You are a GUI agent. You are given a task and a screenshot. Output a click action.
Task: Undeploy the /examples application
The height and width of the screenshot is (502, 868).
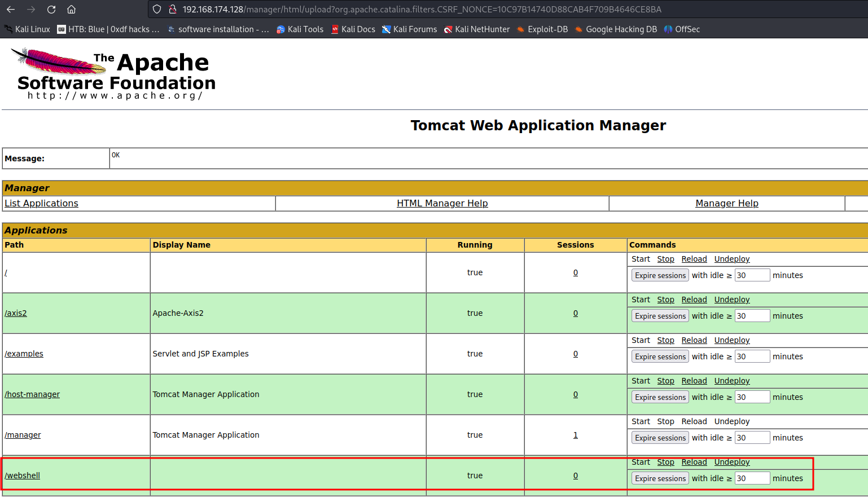tap(732, 340)
